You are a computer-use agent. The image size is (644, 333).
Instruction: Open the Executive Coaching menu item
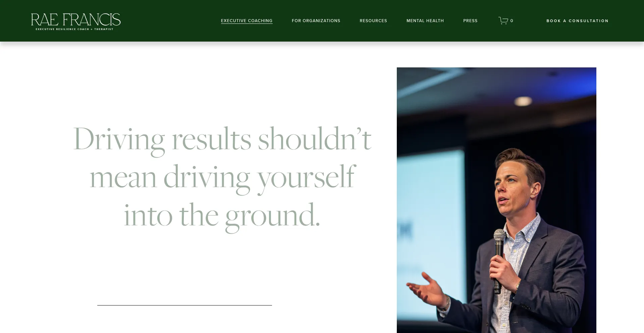click(x=247, y=21)
